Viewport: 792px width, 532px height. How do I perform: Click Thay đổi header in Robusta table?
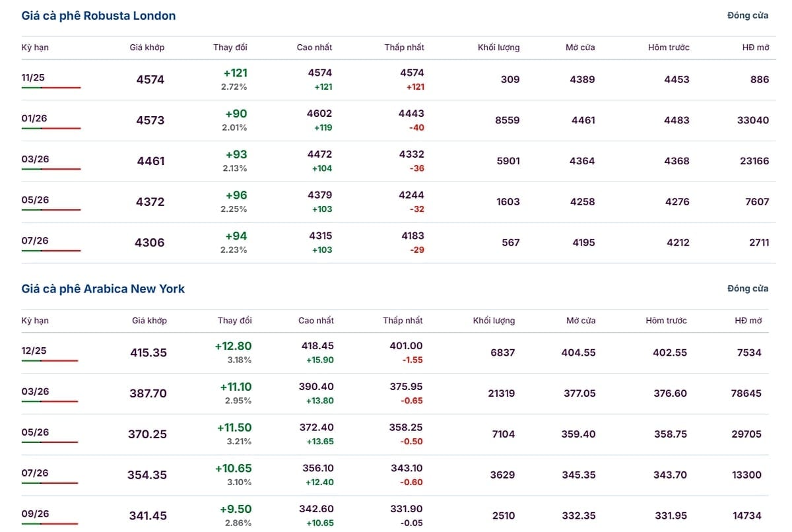230,48
